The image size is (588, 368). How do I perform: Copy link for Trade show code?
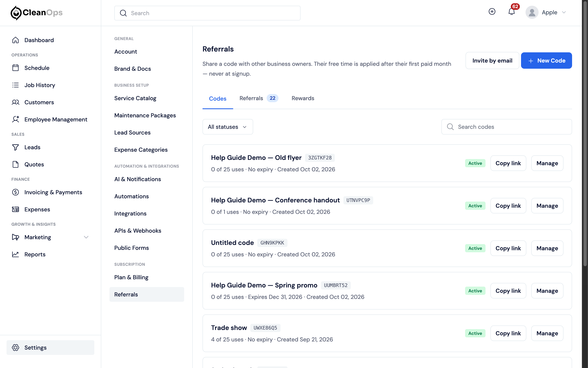tap(508, 333)
